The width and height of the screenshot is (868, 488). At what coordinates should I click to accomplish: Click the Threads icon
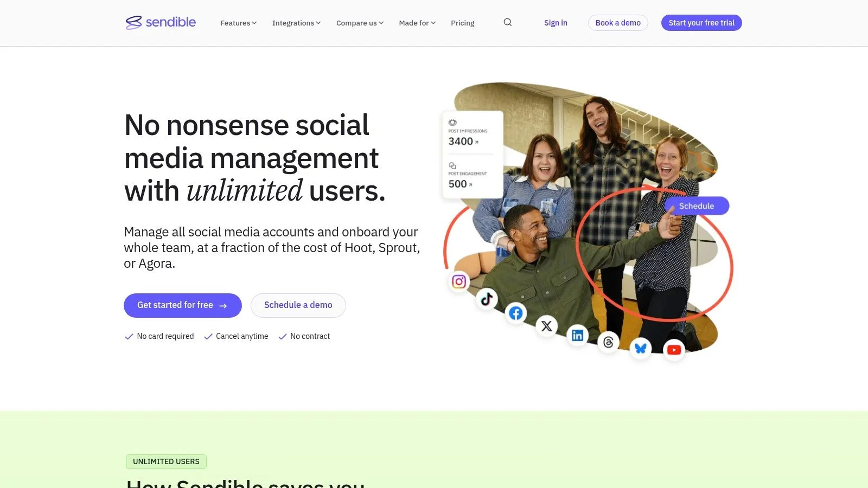[608, 342]
